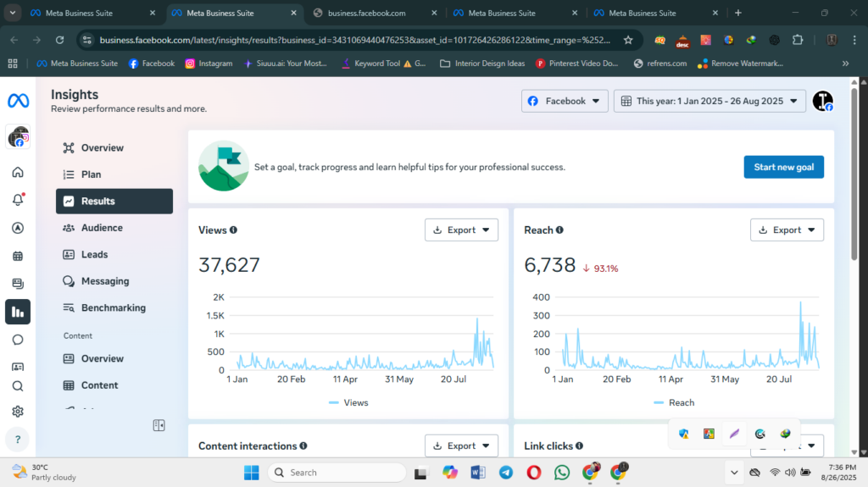Collapse the navigation panel icon
Viewport: 868px width, 487px height.
coord(159,425)
